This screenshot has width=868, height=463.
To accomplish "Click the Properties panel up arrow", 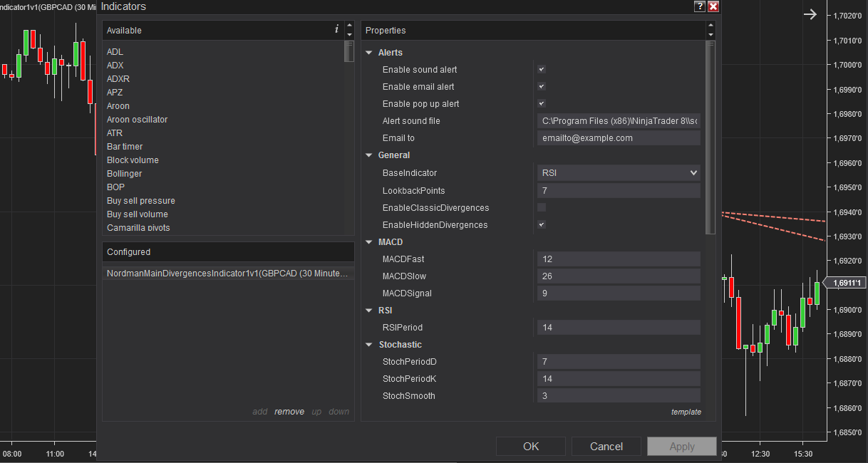I will [x=710, y=26].
